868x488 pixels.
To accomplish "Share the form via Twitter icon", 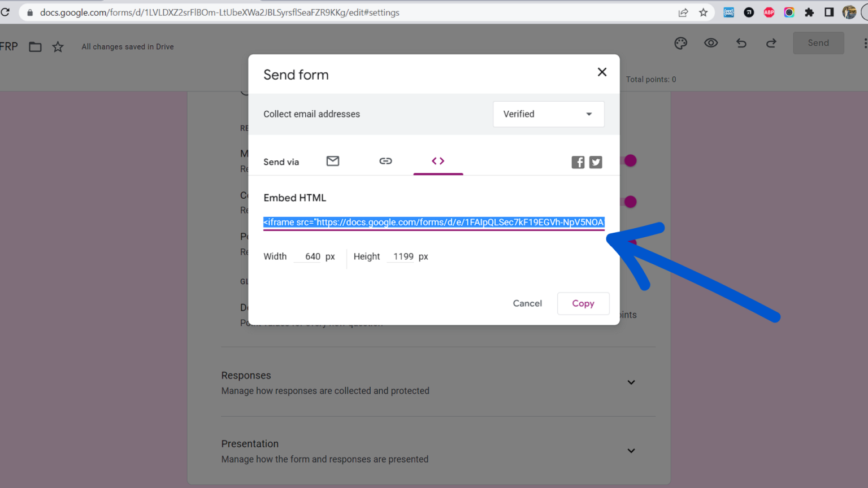I will tap(596, 162).
